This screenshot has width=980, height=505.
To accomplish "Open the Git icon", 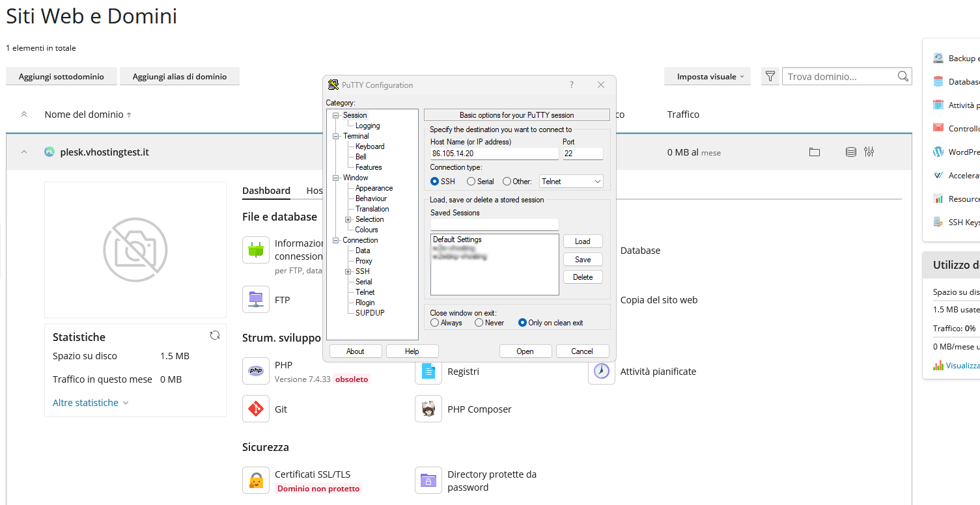I will [256, 409].
